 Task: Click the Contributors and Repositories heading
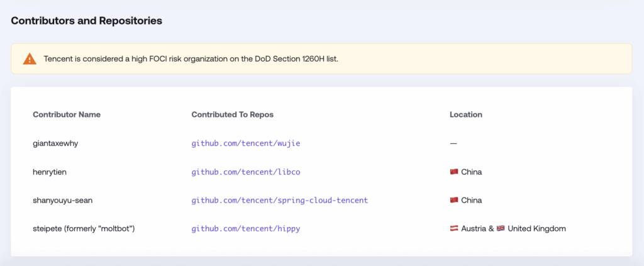click(86, 21)
